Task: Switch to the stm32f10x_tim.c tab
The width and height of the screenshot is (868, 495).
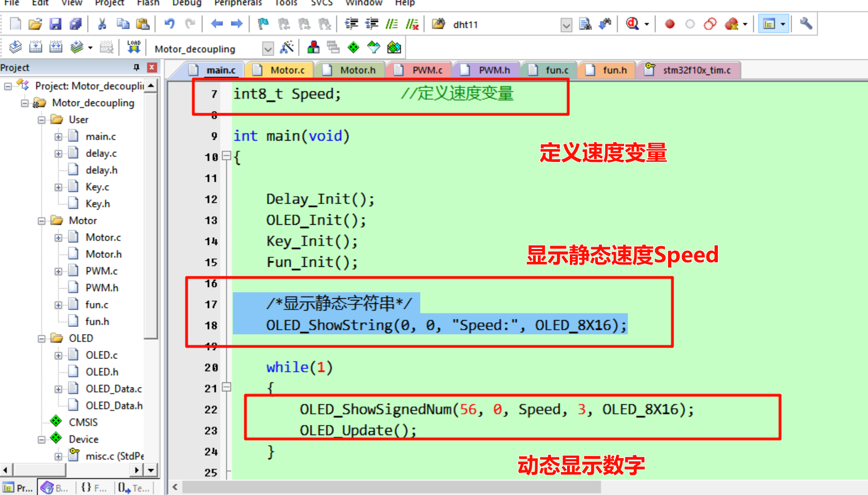Action: pyautogui.click(x=690, y=70)
